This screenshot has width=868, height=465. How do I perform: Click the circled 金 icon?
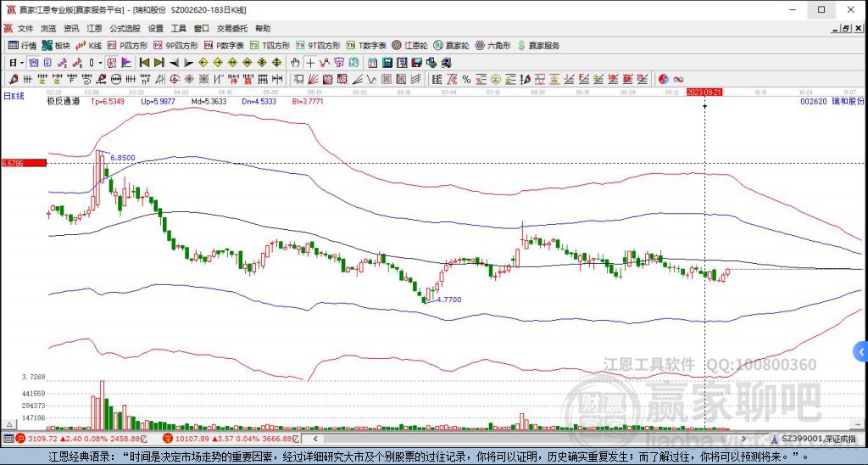point(496,79)
